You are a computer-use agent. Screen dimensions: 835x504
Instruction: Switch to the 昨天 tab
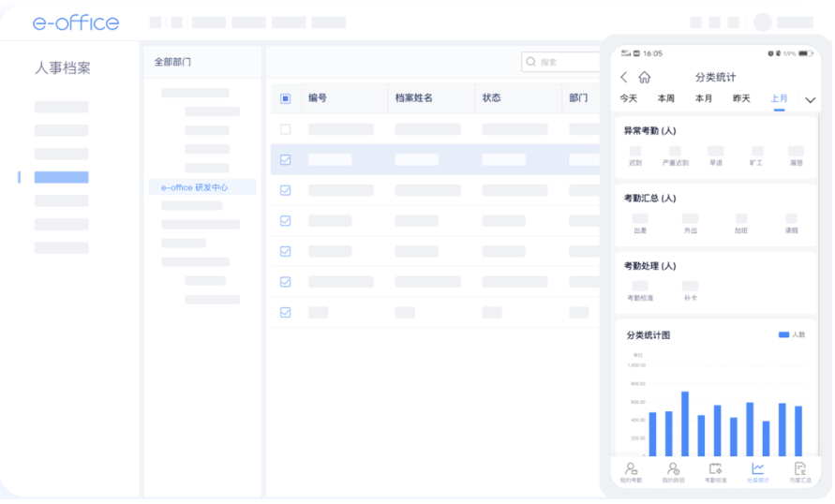pyautogui.click(x=741, y=98)
